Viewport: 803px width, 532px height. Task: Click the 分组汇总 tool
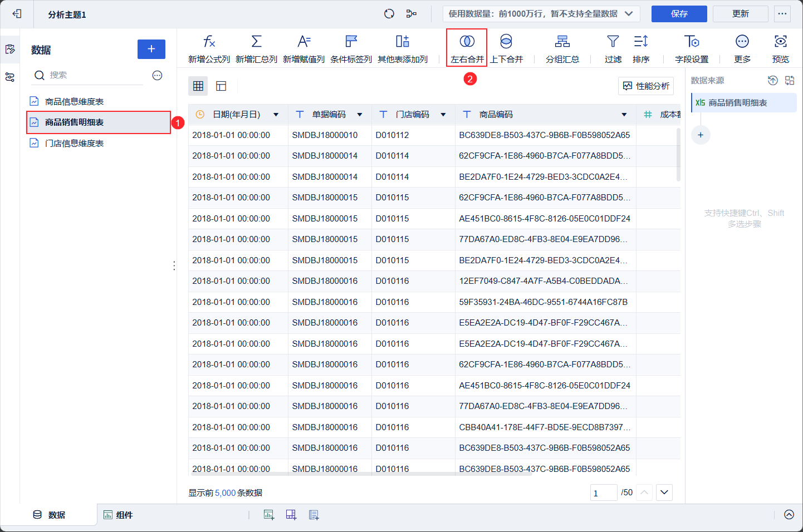tap(562, 49)
